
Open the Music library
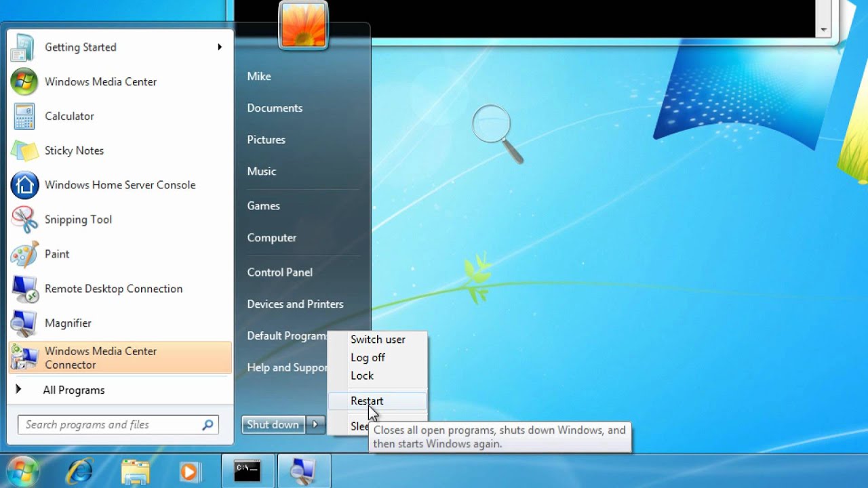coord(261,171)
